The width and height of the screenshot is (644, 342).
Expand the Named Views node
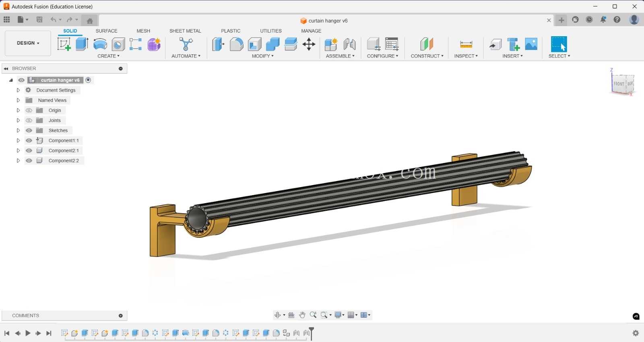pos(18,100)
